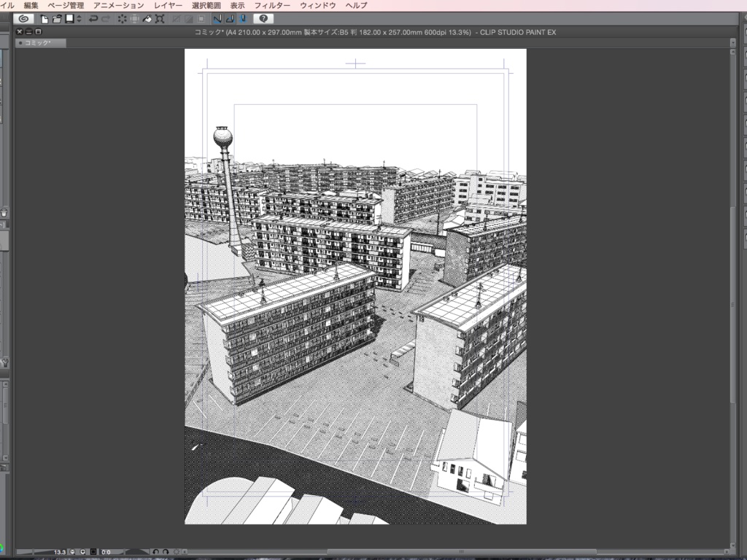Toggle Snap to Grid

tap(244, 18)
